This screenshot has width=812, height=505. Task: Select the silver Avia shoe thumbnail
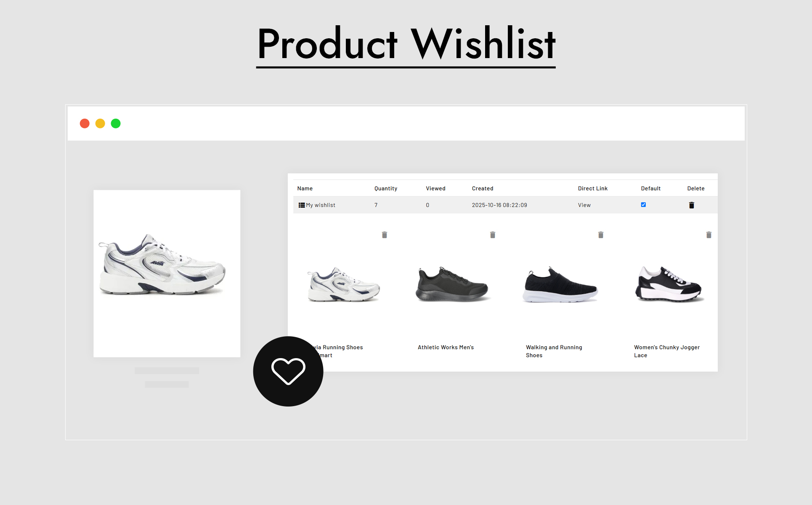pyautogui.click(x=343, y=284)
